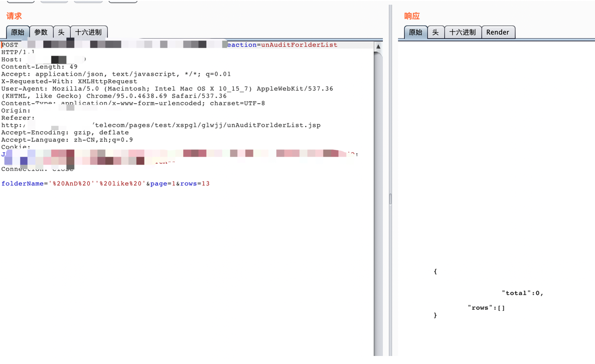Screen dimensions: 595x364
Task: Select the 原始 tab in request panel
Action: click(18, 32)
